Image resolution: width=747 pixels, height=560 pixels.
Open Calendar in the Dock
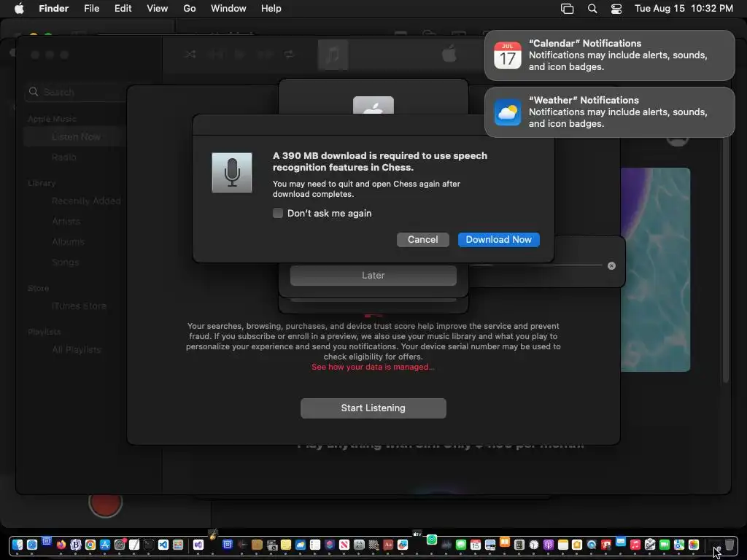(x=476, y=545)
